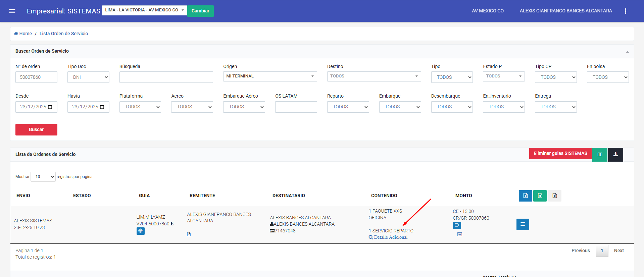Open the blue row actions menu button

(x=523, y=224)
